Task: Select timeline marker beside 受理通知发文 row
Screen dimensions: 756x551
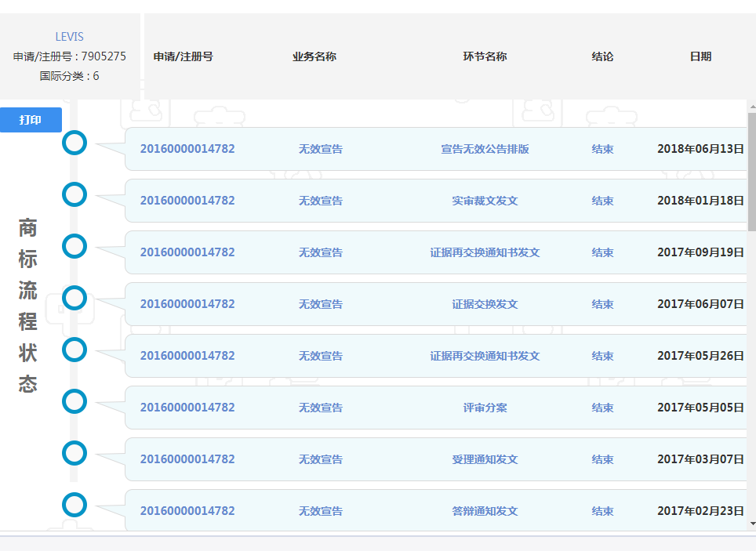Action: (75, 453)
